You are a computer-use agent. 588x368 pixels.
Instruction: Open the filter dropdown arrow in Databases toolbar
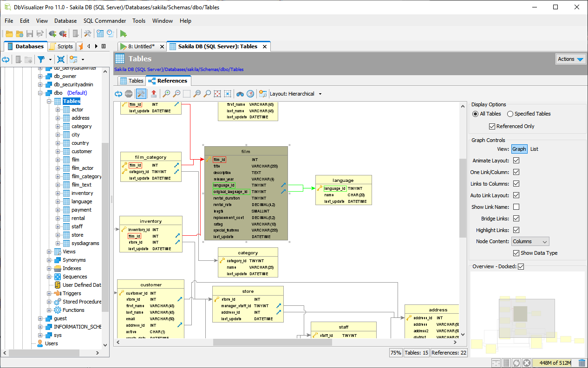pos(50,59)
